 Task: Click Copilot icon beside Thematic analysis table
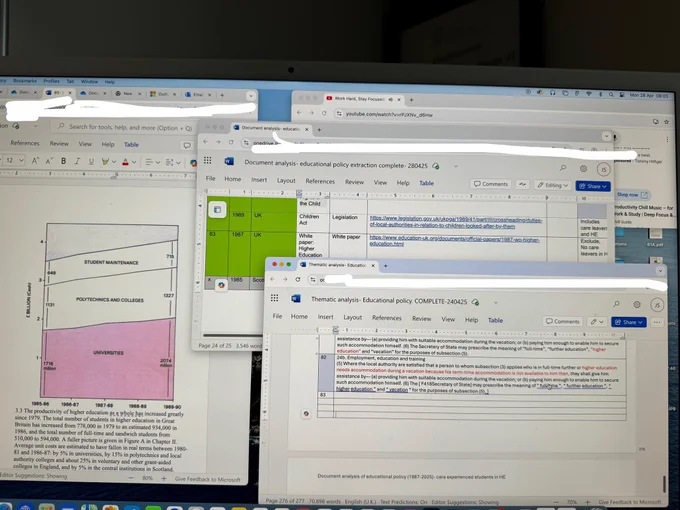pos(306,414)
